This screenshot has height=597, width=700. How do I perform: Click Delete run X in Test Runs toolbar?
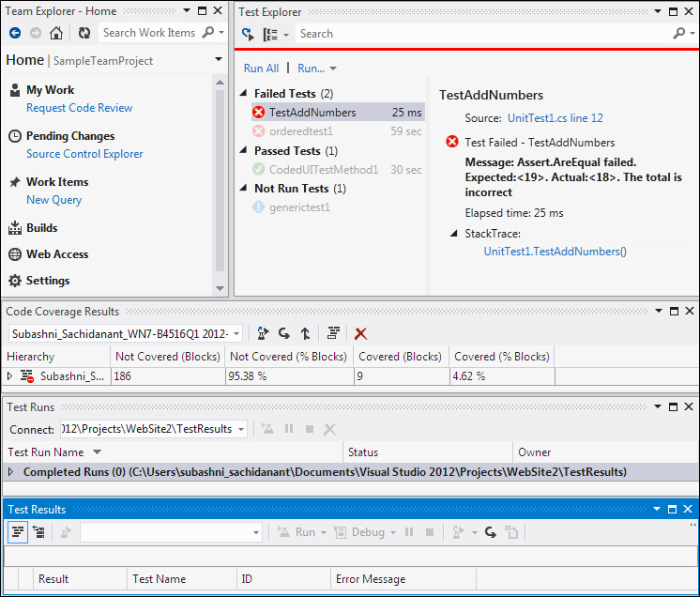[x=330, y=429]
